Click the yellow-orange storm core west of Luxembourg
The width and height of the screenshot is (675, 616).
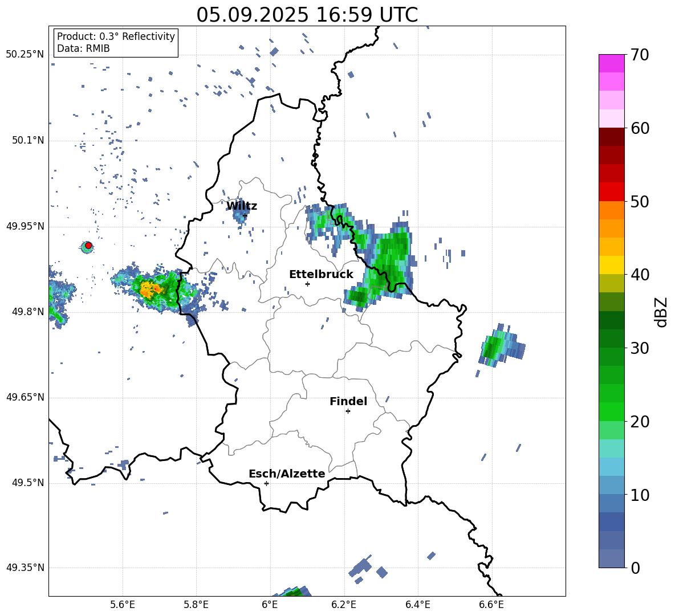pyautogui.click(x=151, y=289)
